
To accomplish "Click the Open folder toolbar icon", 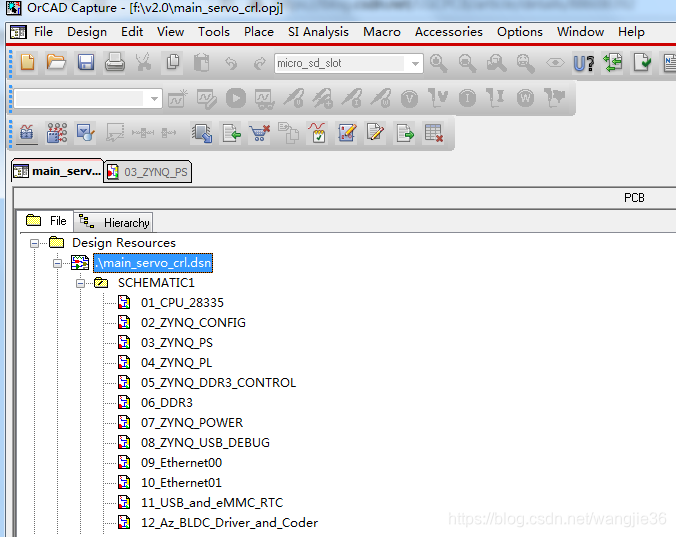I will tap(56, 63).
